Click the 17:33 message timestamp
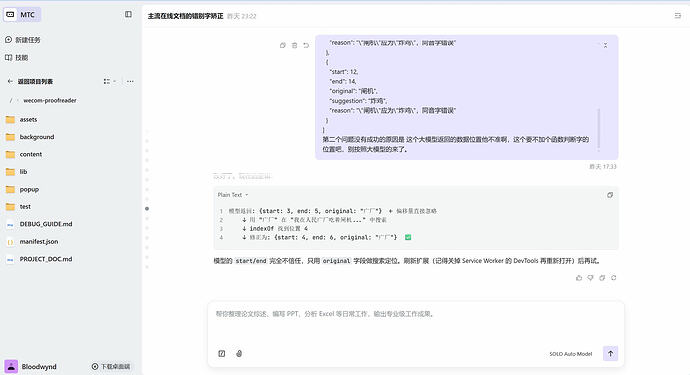The image size is (690, 375). [x=603, y=167]
